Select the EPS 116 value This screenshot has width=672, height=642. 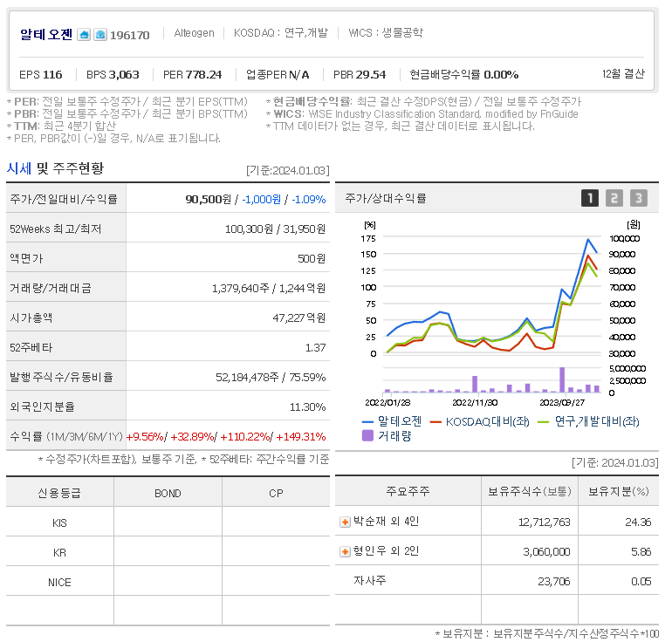click(41, 74)
